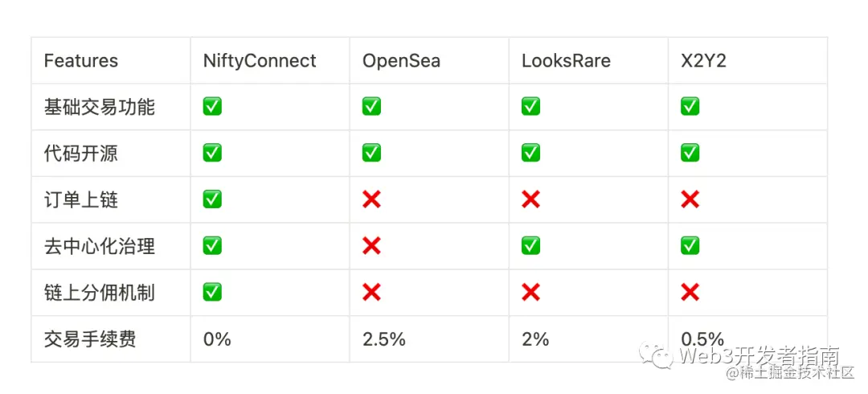Click OpenSea red cross for 去中心化治理

[371, 246]
